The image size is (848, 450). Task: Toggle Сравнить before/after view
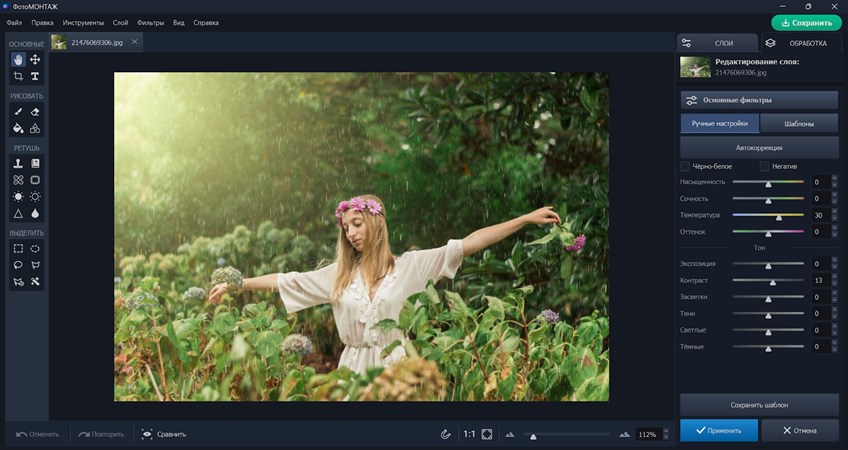point(164,434)
